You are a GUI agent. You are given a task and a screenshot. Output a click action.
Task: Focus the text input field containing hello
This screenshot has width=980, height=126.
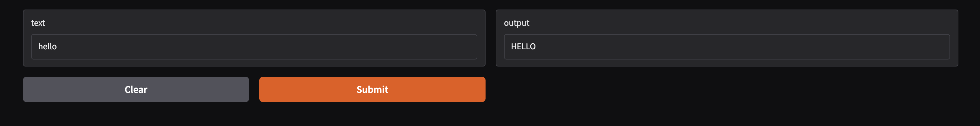click(254, 47)
